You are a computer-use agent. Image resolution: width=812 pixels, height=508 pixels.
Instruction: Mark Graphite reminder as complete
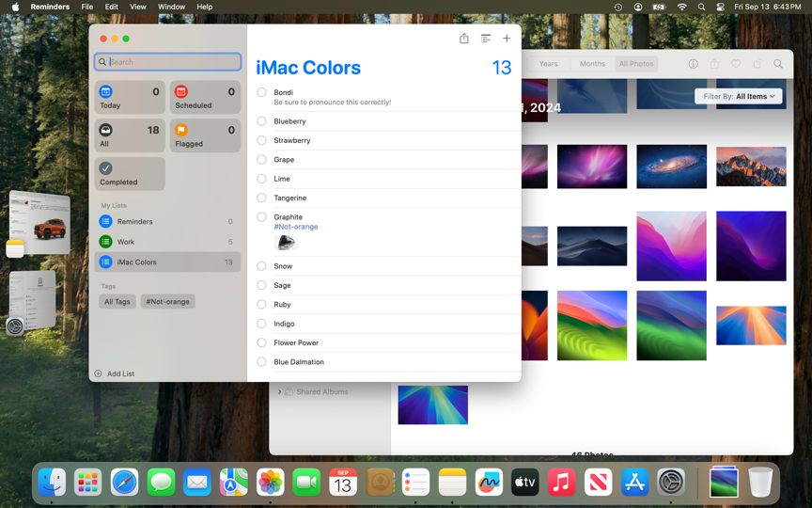(x=261, y=217)
